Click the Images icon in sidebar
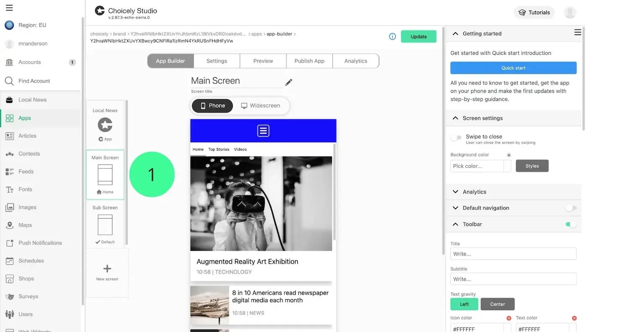The width and height of the screenshot is (644, 332). [x=9, y=207]
